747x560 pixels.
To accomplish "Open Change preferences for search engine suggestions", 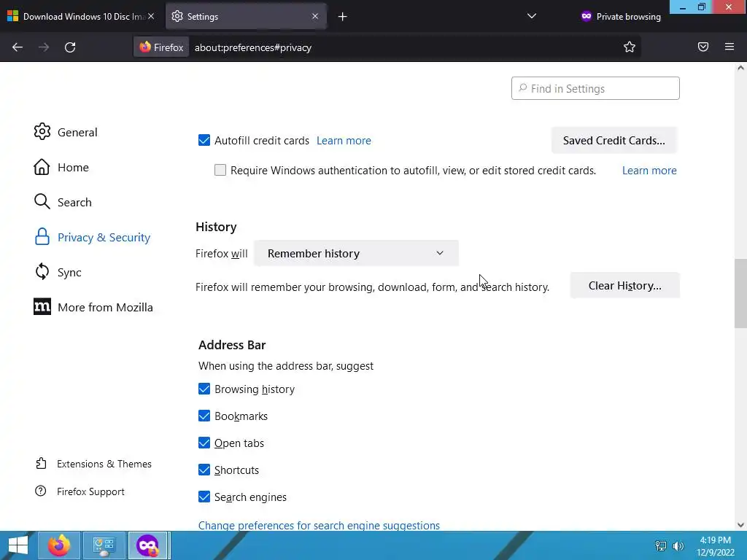I will (319, 525).
